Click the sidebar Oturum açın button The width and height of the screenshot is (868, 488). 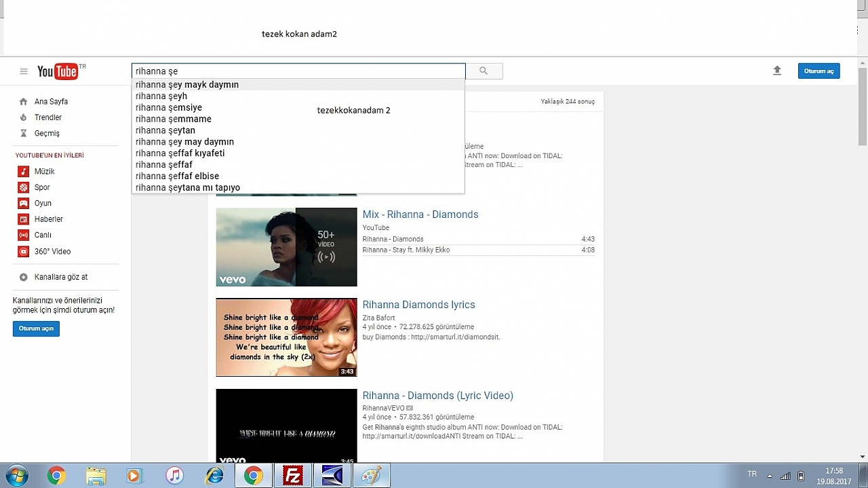pos(36,329)
